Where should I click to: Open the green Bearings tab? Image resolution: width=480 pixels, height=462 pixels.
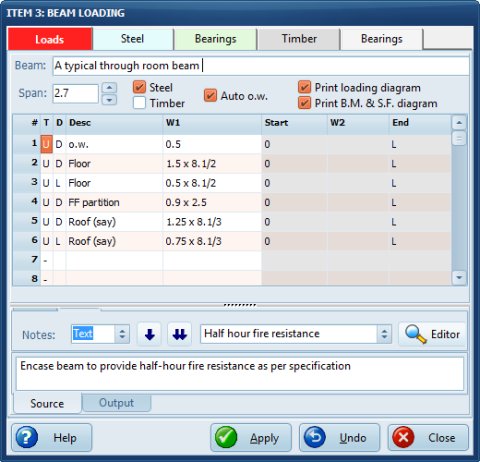pyautogui.click(x=215, y=39)
